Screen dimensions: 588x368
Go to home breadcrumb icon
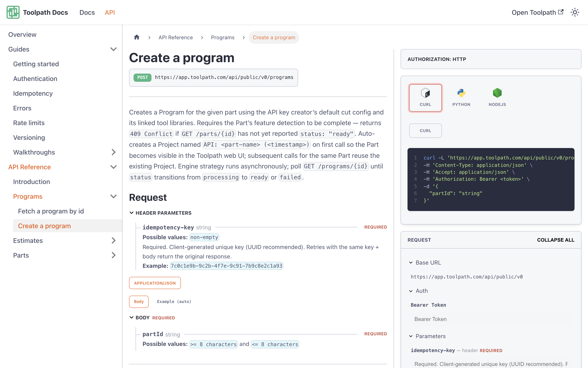137,37
